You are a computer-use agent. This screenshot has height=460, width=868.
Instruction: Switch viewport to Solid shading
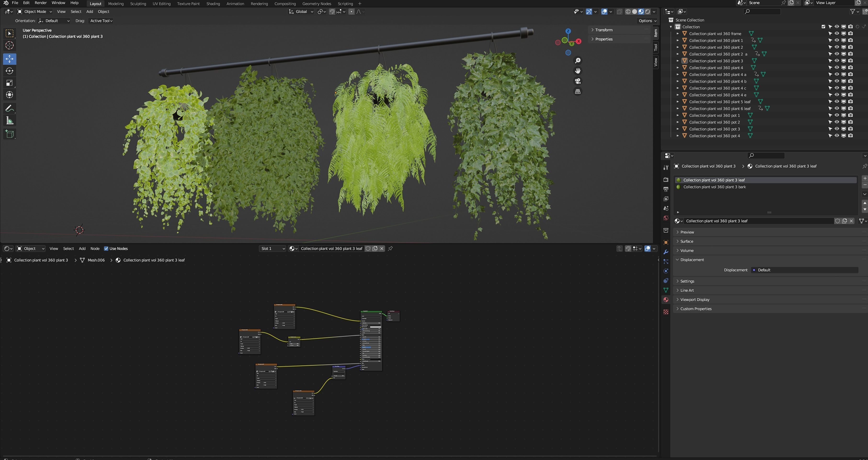coord(635,11)
